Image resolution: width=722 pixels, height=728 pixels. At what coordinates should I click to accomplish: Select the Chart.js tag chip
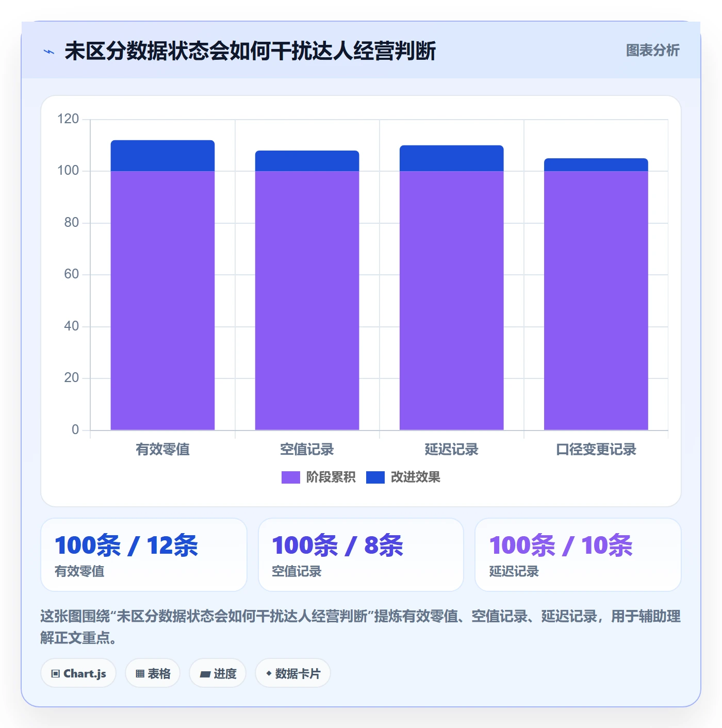tap(78, 673)
